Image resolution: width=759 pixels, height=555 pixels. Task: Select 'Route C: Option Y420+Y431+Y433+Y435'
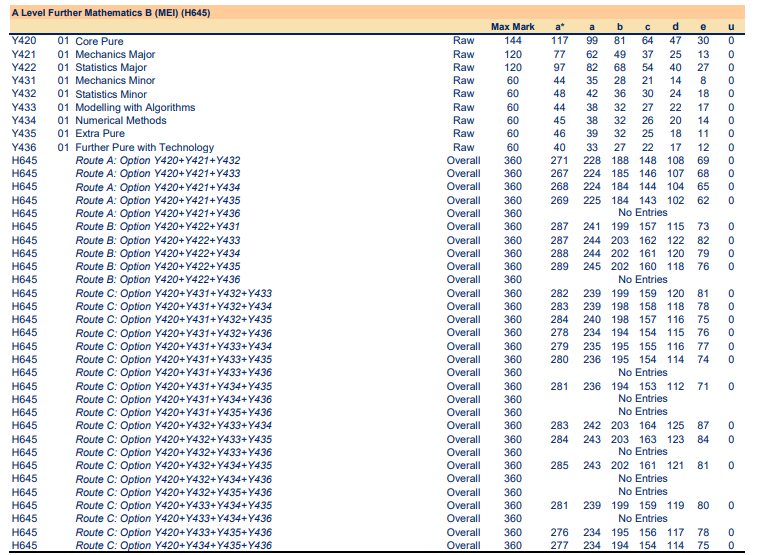[x=174, y=359]
